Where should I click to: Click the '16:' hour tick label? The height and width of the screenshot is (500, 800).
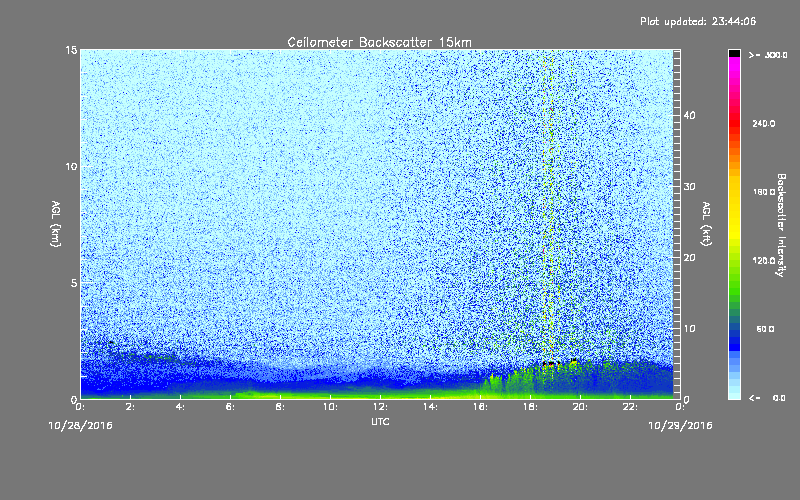[x=480, y=407]
